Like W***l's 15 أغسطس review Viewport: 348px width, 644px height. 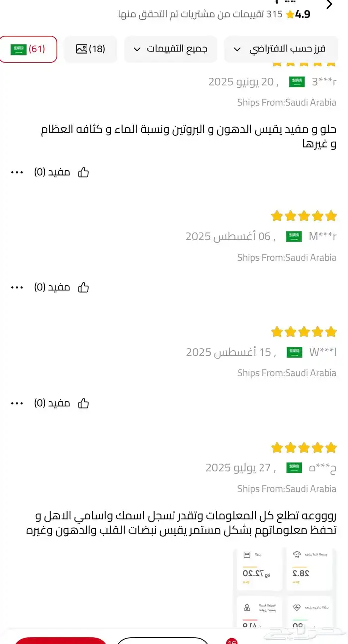point(83,403)
